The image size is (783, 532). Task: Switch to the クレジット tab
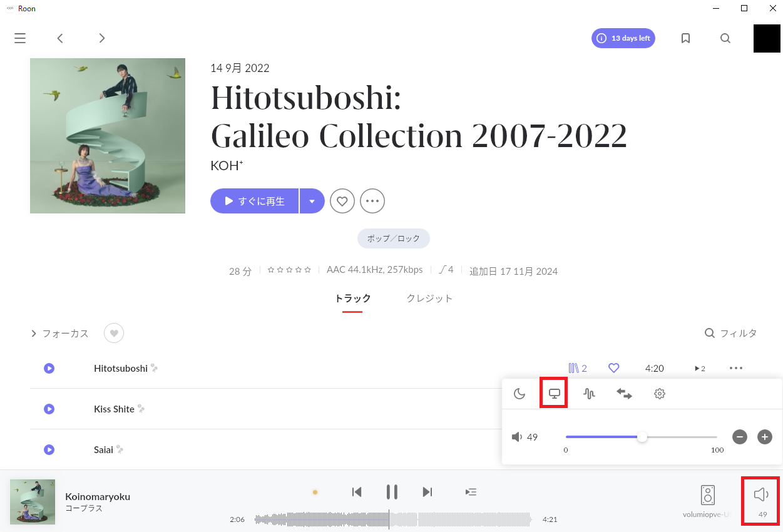click(x=429, y=299)
